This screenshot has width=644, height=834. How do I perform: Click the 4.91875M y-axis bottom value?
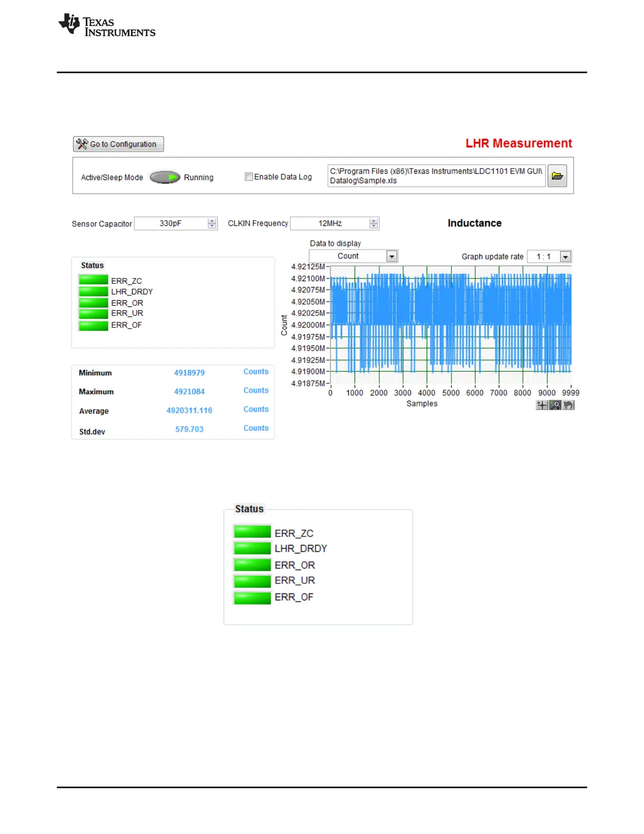(308, 383)
